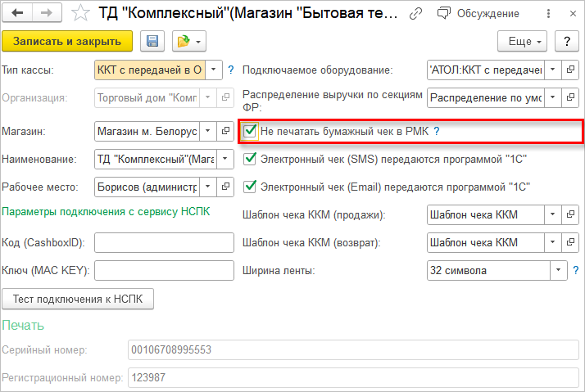
Task: Add this form to favorites with the star
Action: click(80, 13)
